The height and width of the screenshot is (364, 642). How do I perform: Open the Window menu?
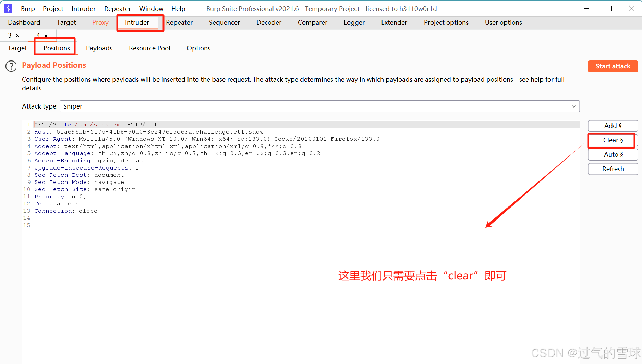tap(151, 9)
